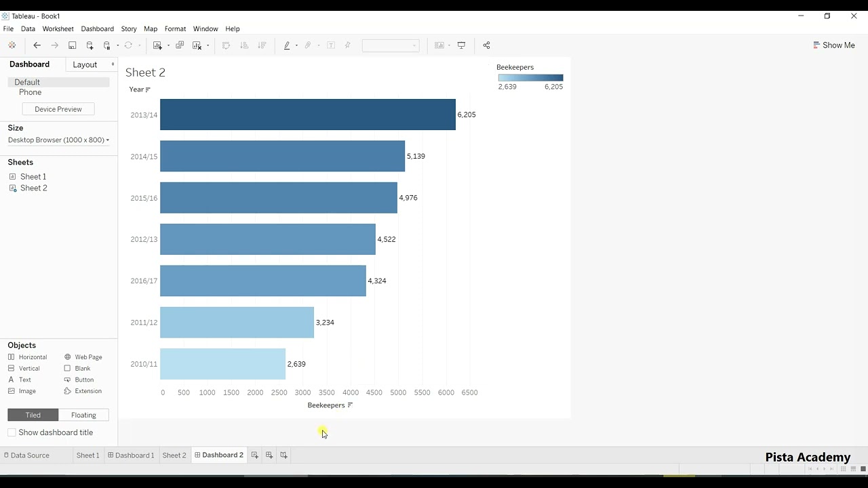Screen dimensions: 868x488
Task: Click the new worksheet tab icon at bottom
Action: click(255, 455)
